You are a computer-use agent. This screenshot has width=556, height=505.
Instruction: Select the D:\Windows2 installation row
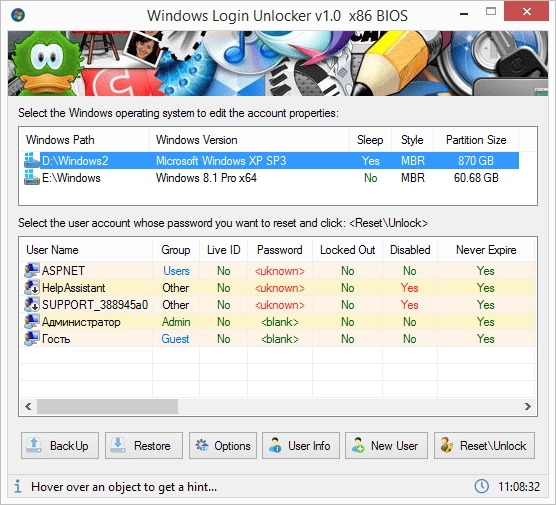[271, 161]
